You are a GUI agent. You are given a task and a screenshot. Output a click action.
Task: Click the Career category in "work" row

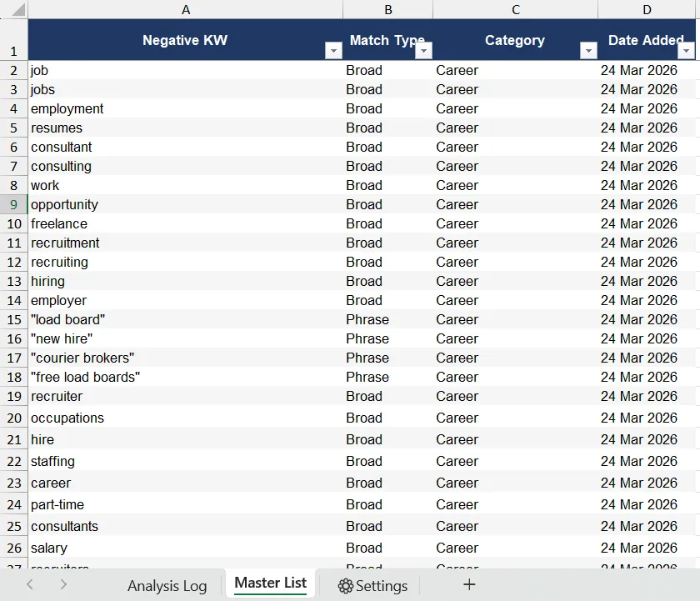516,185
